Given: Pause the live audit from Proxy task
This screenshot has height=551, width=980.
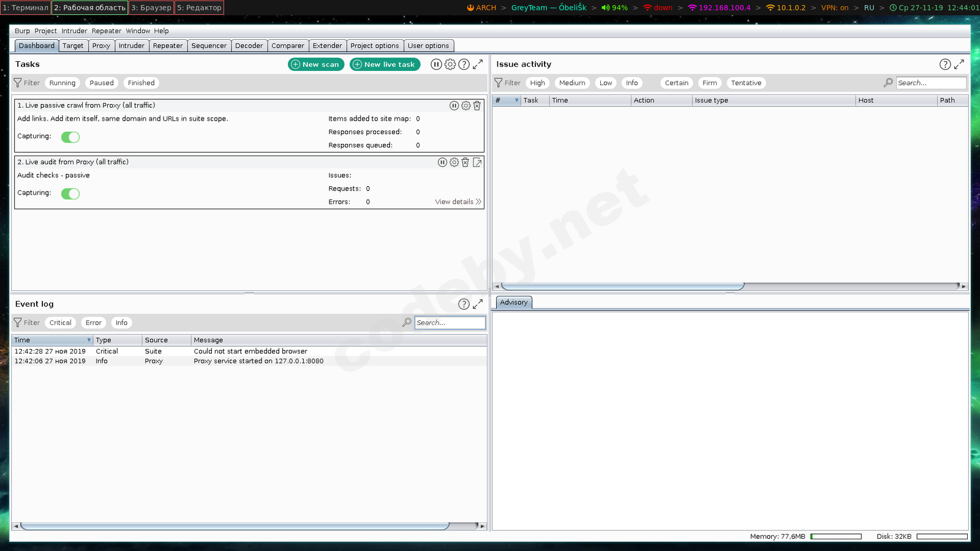Looking at the screenshot, I should (x=442, y=162).
